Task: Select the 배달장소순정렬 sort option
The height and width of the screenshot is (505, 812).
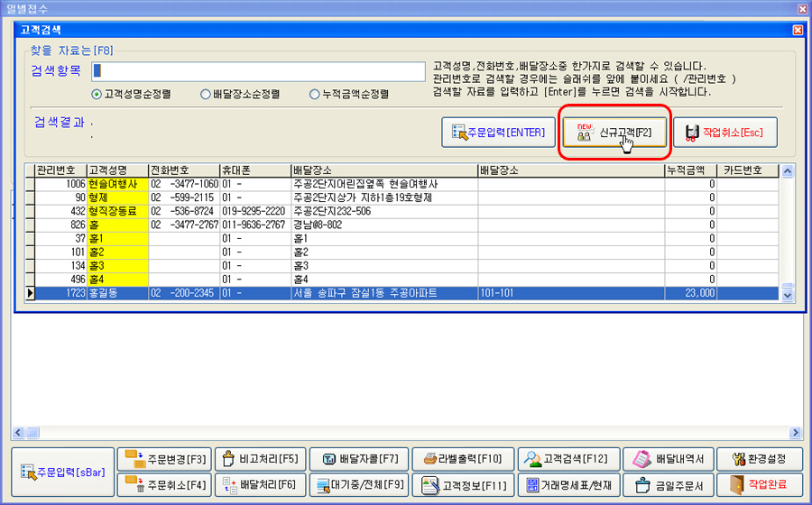Action: click(206, 94)
